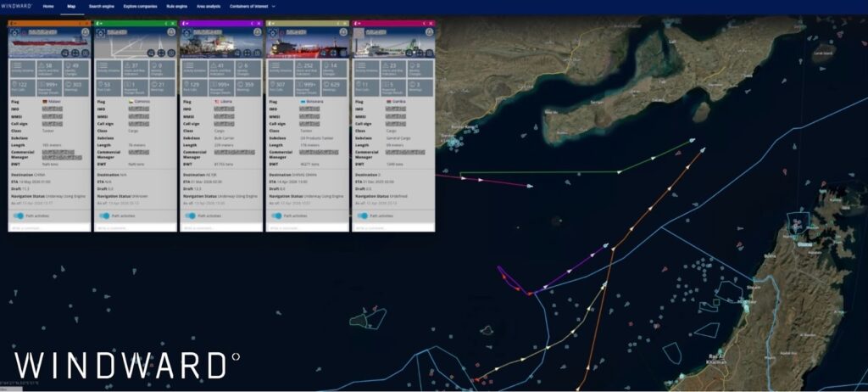Click comment field on Gambia vessel card

coord(393,227)
